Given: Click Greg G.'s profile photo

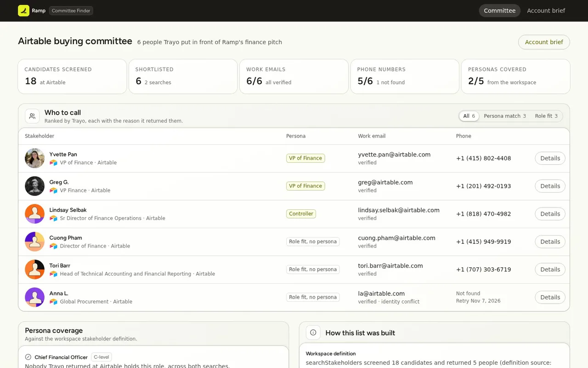Looking at the screenshot, I should click(34, 186).
